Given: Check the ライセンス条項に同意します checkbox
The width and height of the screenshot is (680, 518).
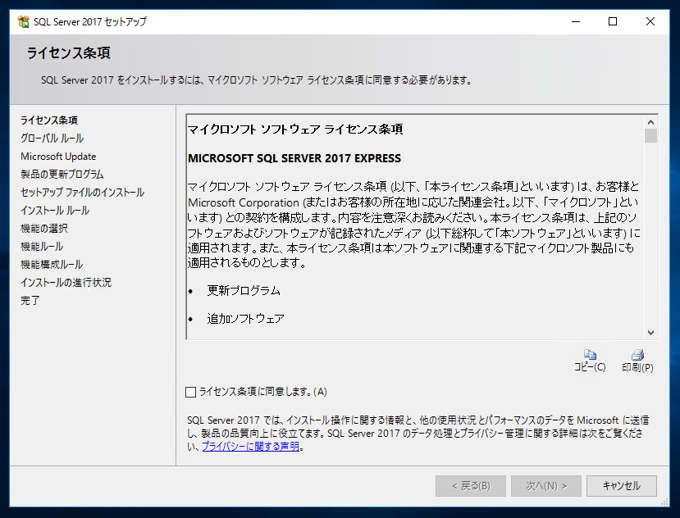Looking at the screenshot, I should (190, 392).
